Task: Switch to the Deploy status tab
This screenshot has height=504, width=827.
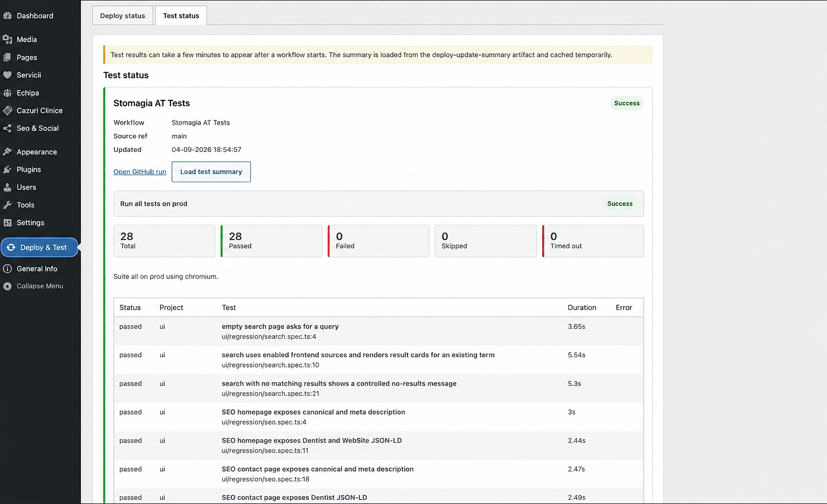Action: (123, 15)
